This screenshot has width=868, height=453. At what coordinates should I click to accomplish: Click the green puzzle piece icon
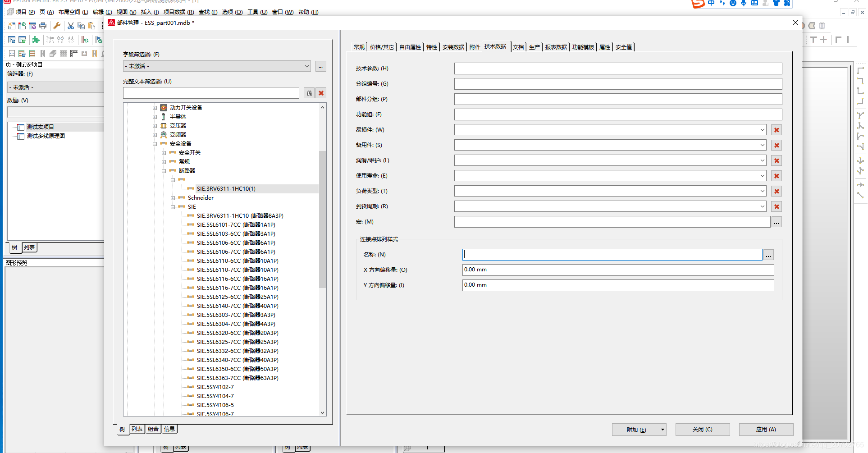coord(36,40)
